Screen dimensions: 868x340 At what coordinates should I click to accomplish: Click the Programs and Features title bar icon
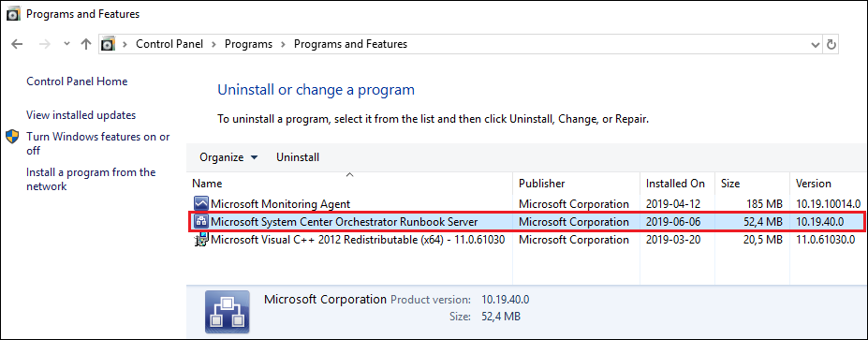click(13, 14)
